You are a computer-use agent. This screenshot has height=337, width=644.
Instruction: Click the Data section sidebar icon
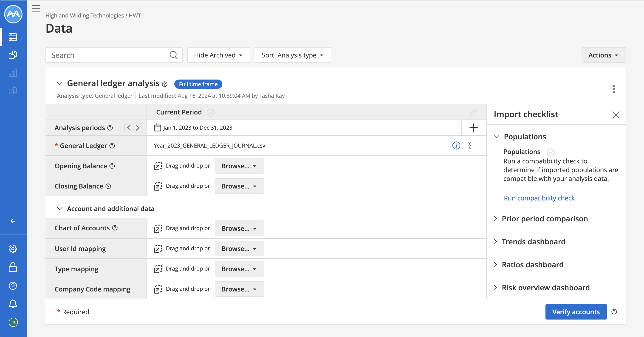(x=13, y=37)
